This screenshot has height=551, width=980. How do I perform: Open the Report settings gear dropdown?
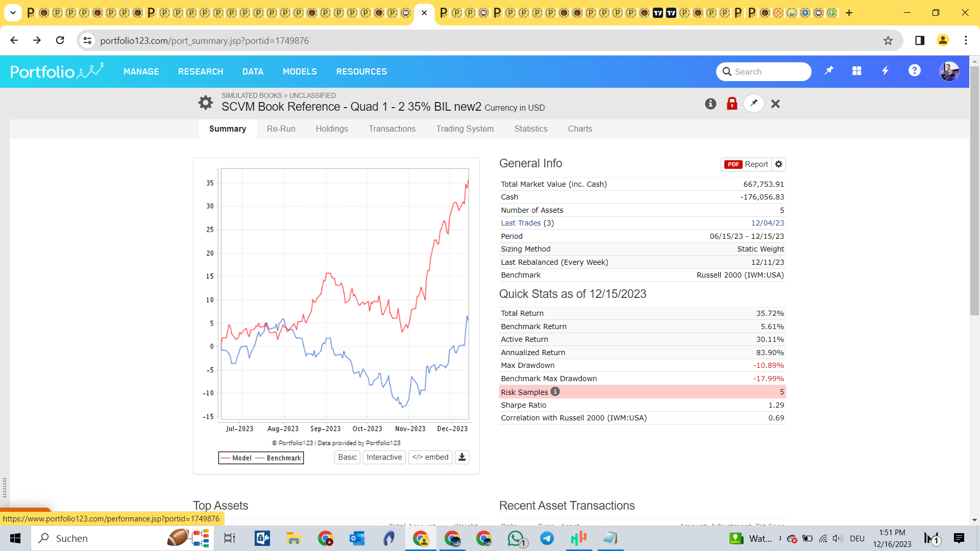point(778,164)
